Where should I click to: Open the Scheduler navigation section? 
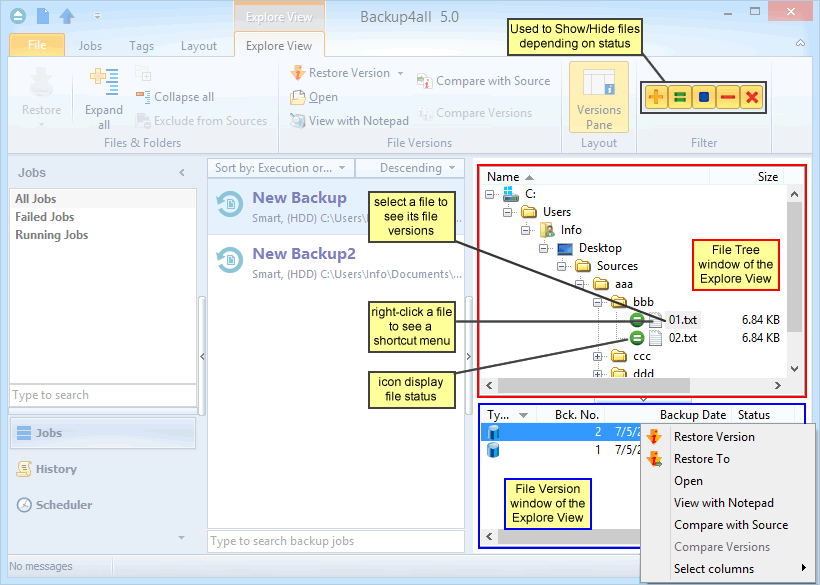click(103, 504)
